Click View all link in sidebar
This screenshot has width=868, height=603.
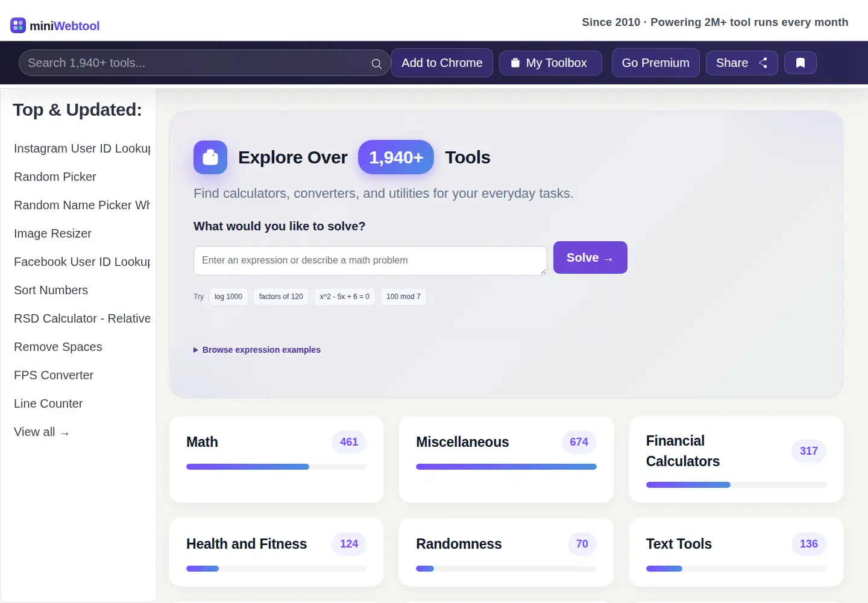click(x=41, y=432)
